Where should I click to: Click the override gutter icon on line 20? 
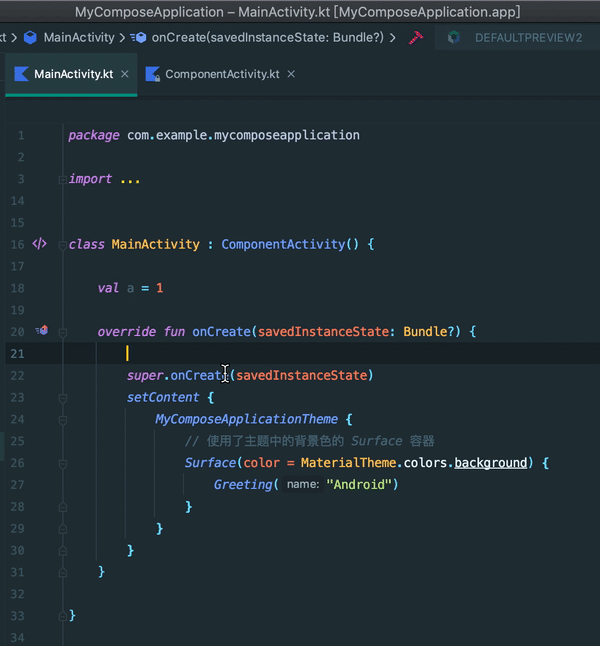click(x=42, y=330)
